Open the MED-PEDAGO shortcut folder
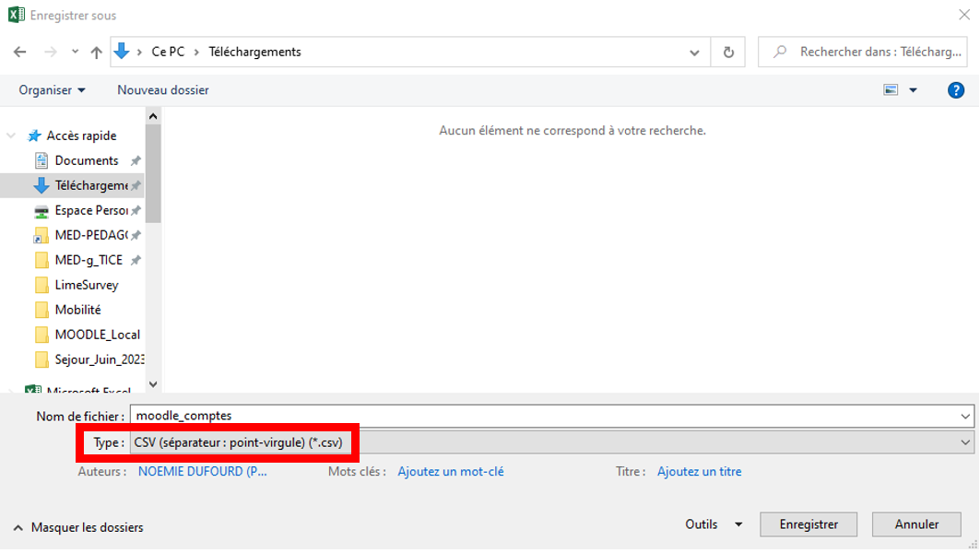The height and width of the screenshot is (553, 980). point(91,236)
